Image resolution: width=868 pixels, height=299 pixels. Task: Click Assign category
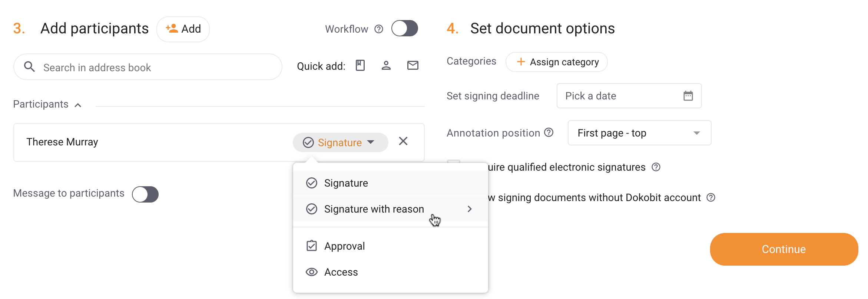click(x=556, y=62)
